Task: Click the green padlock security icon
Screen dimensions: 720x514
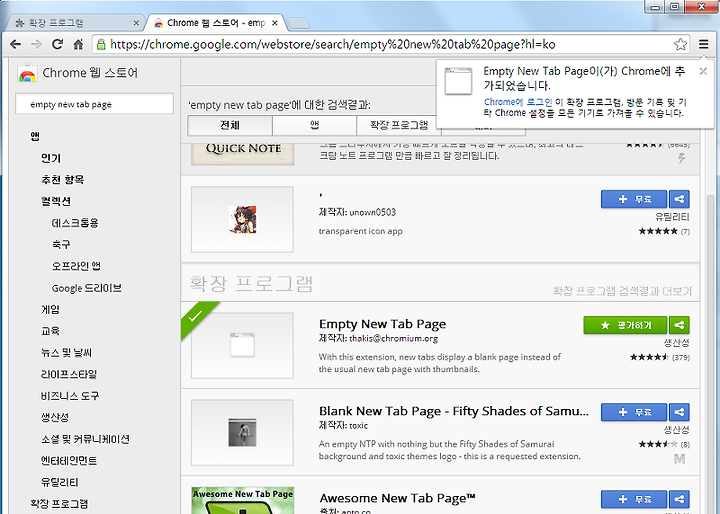Action: click(101, 44)
